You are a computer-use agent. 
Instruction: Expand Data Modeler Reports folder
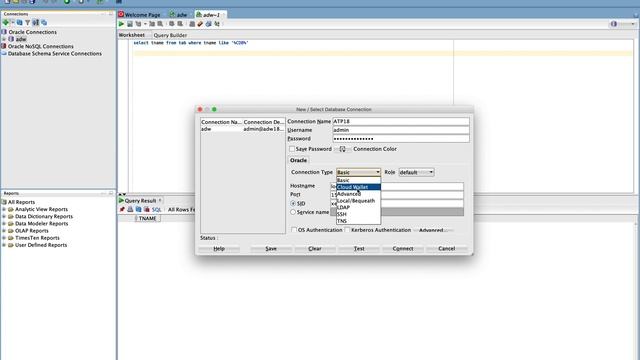pos(4,224)
